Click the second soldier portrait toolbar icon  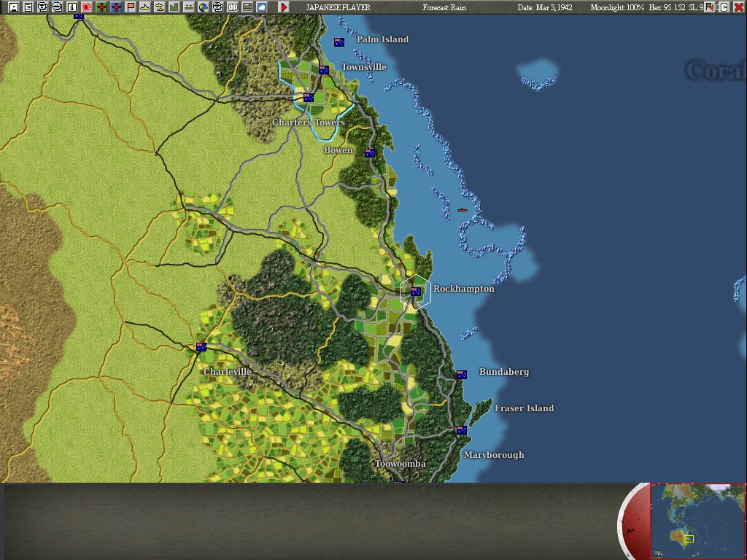click(57, 7)
